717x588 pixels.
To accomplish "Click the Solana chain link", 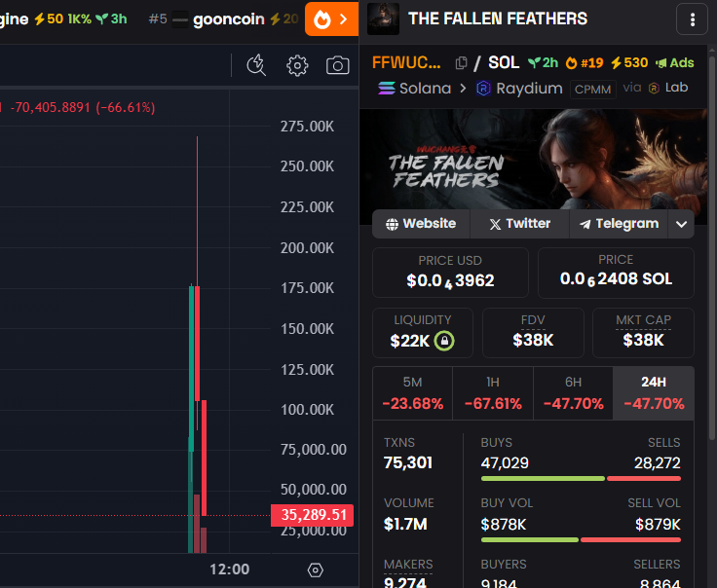I will point(414,89).
